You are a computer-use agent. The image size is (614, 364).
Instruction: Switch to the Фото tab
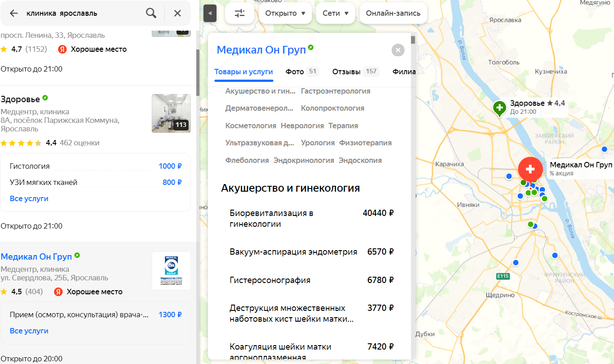pos(302,72)
